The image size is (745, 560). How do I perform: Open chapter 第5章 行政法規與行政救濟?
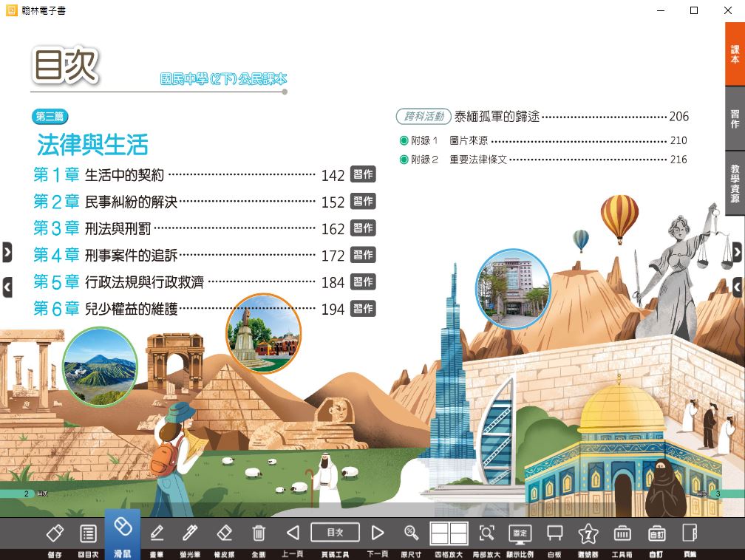(189, 282)
